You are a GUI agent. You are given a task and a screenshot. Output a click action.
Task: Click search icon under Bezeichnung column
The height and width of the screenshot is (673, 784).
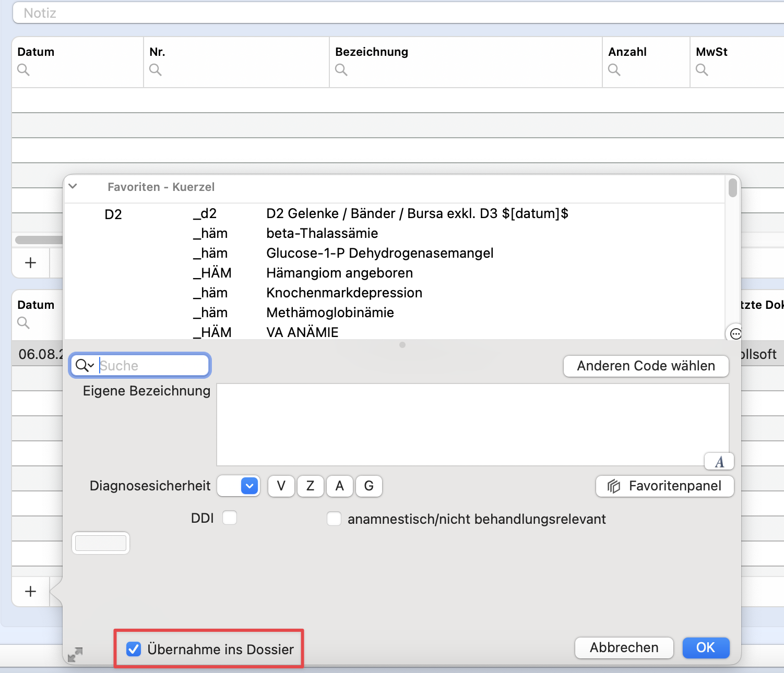(341, 69)
